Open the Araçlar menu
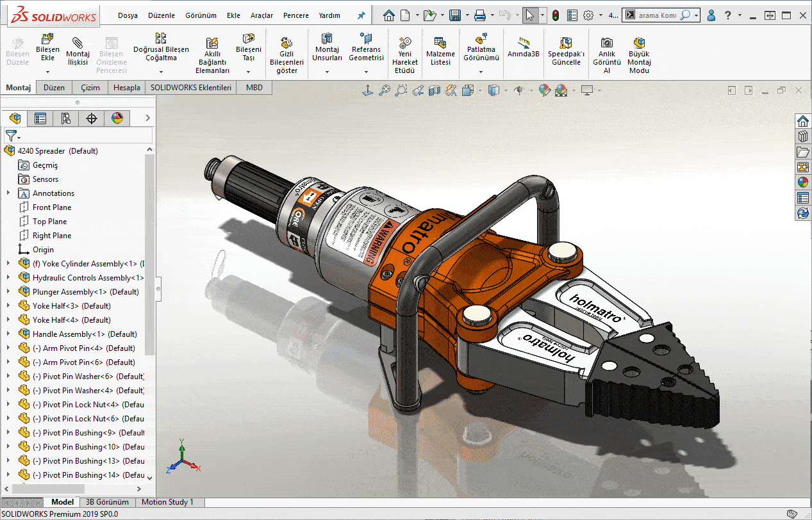 261,15
